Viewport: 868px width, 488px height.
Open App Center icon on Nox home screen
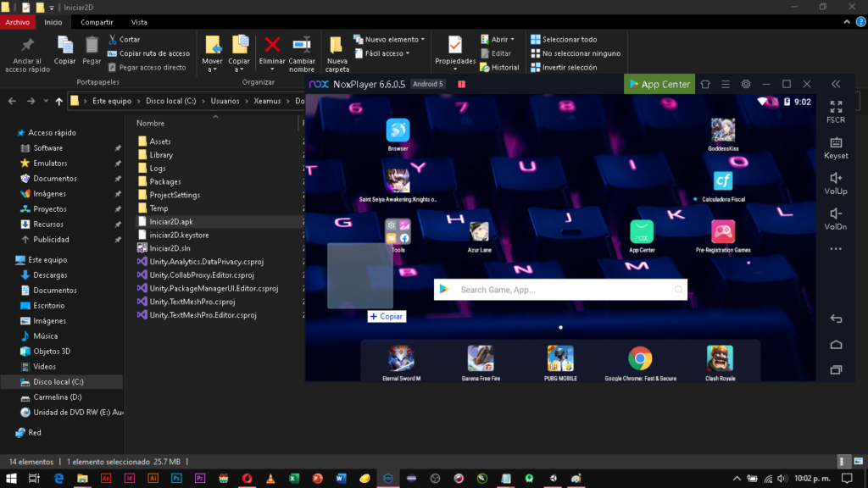(x=642, y=231)
